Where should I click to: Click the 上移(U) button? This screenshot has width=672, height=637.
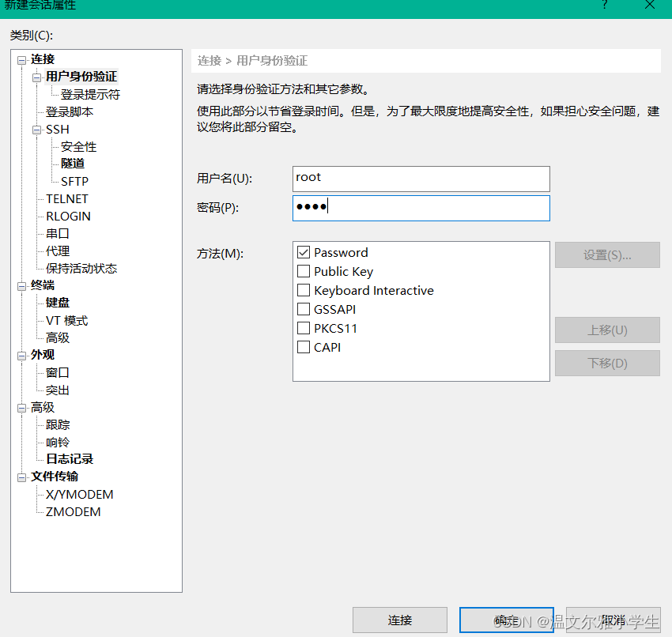pyautogui.click(x=607, y=330)
